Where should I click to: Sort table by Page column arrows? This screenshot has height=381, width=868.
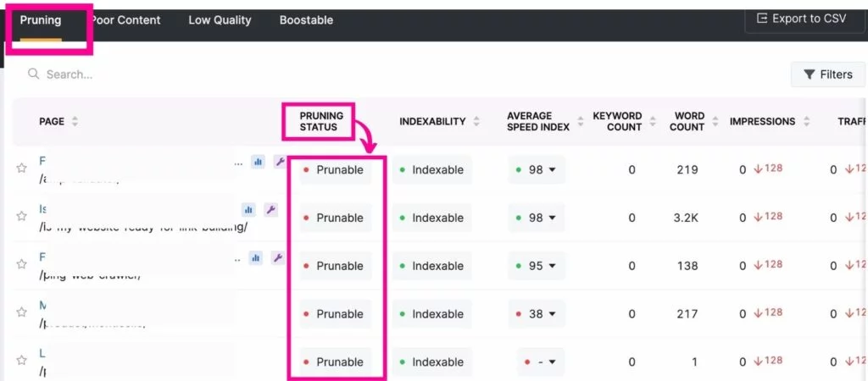[x=75, y=122]
